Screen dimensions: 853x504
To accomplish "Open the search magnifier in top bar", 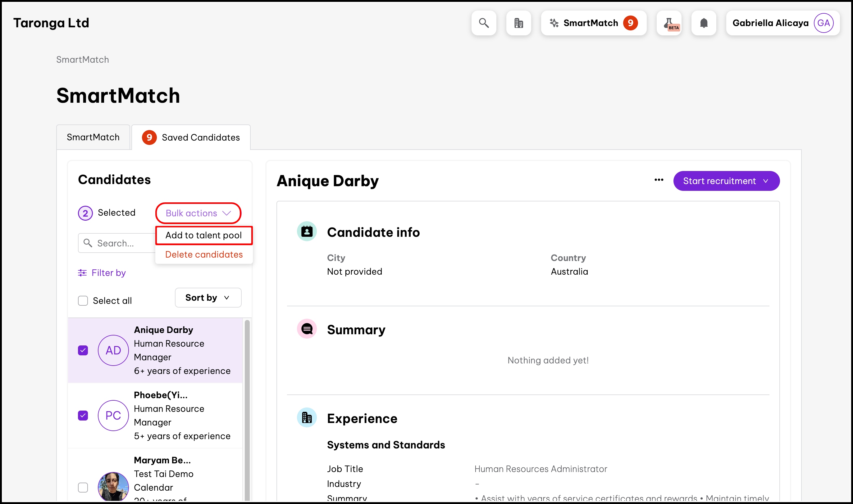I will (x=484, y=23).
